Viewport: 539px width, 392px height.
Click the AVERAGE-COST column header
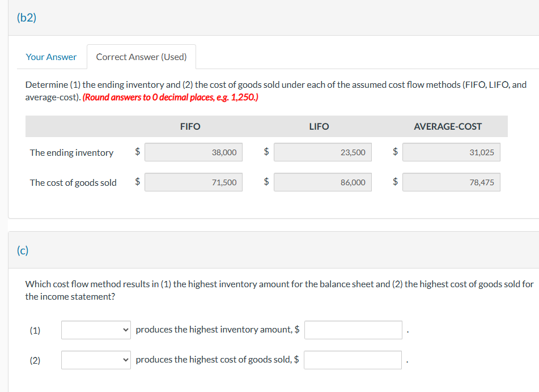point(447,126)
